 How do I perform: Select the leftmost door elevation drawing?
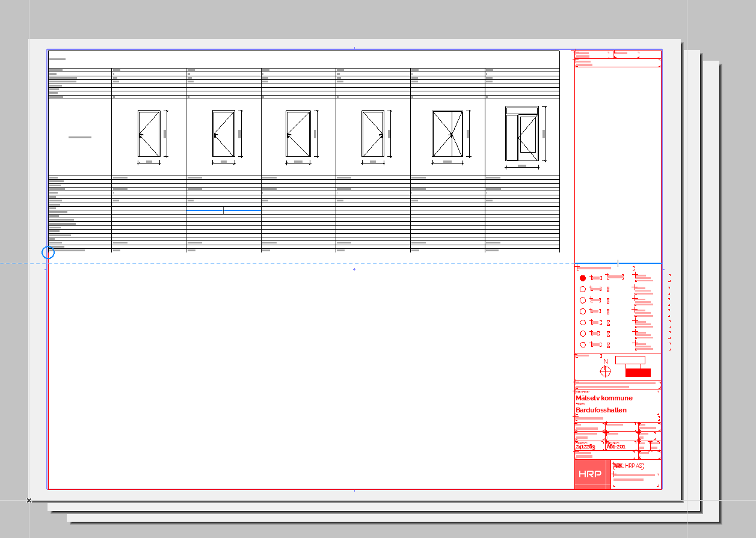click(x=149, y=133)
